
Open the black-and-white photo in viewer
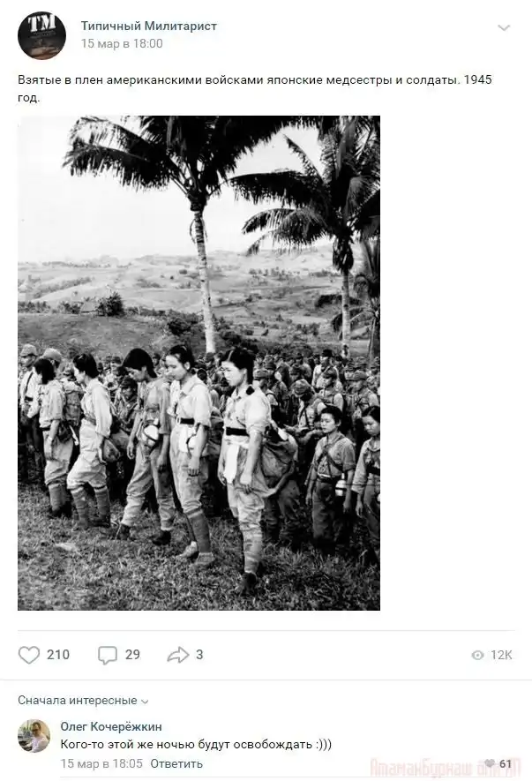[199, 363]
